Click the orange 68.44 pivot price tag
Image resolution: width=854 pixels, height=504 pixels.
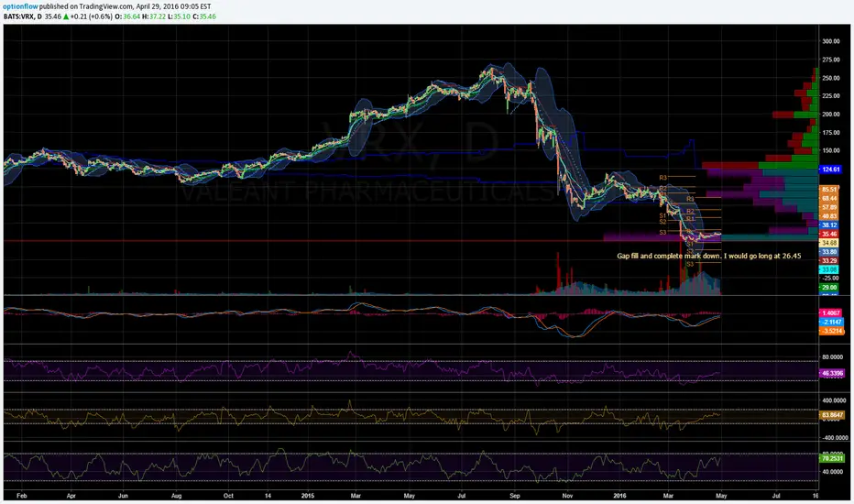pyautogui.click(x=829, y=198)
